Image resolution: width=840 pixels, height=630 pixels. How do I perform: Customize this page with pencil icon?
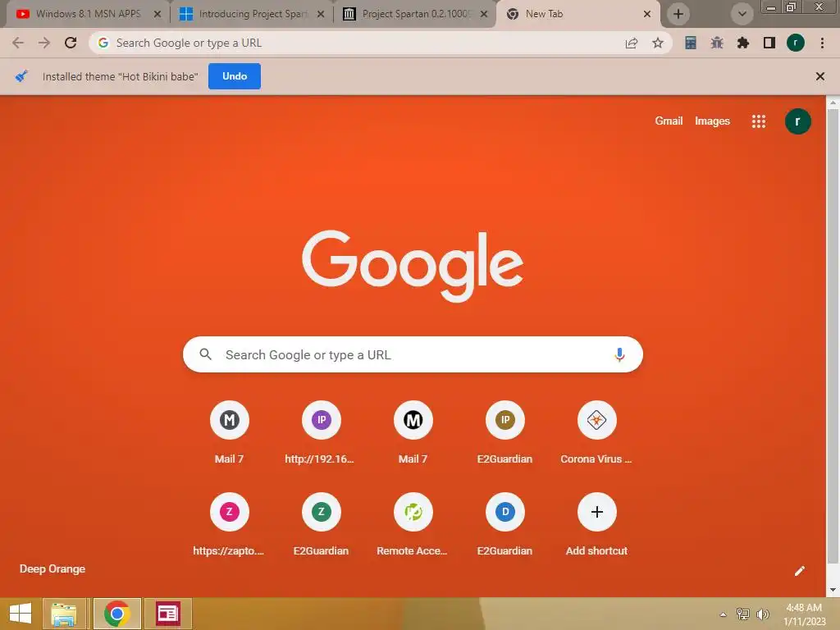pos(799,571)
